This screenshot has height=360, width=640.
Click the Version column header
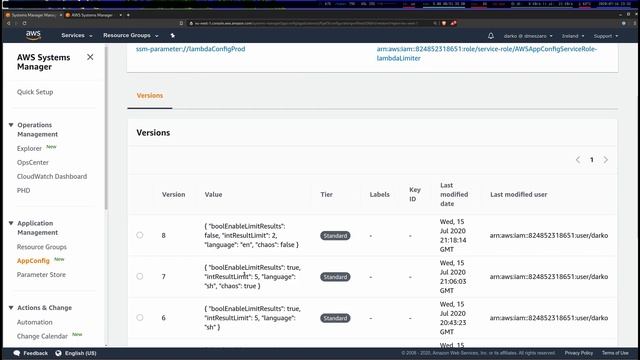tap(173, 195)
